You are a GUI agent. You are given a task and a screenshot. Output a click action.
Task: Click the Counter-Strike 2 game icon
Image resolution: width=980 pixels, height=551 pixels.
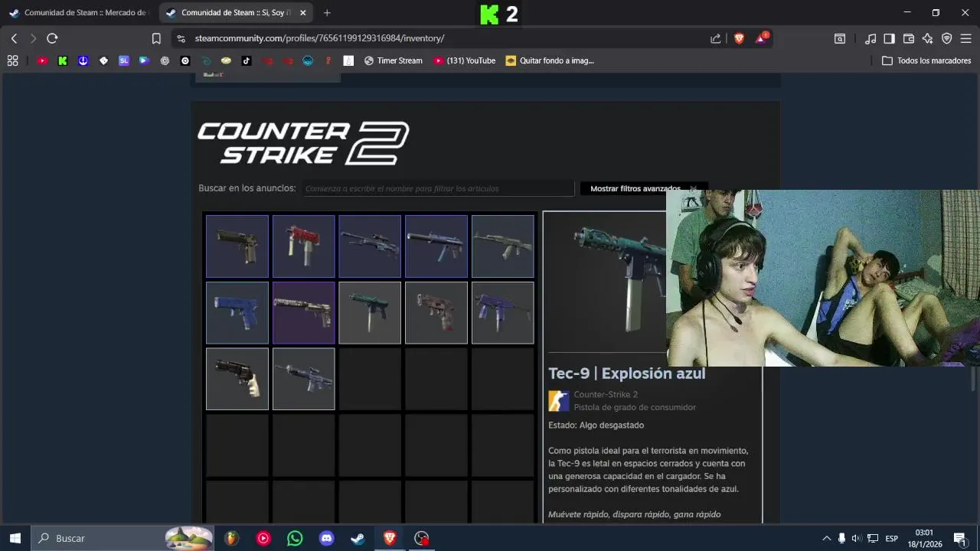[559, 401]
